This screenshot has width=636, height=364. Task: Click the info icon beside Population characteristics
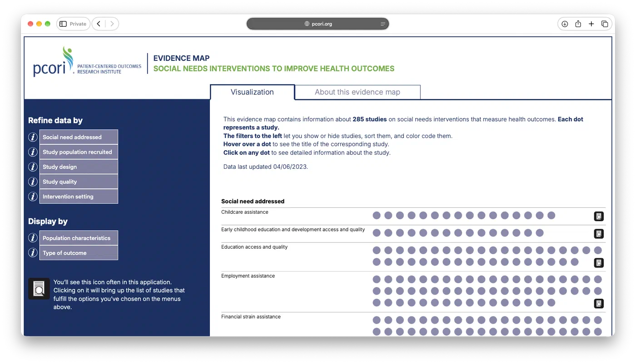pos(33,238)
